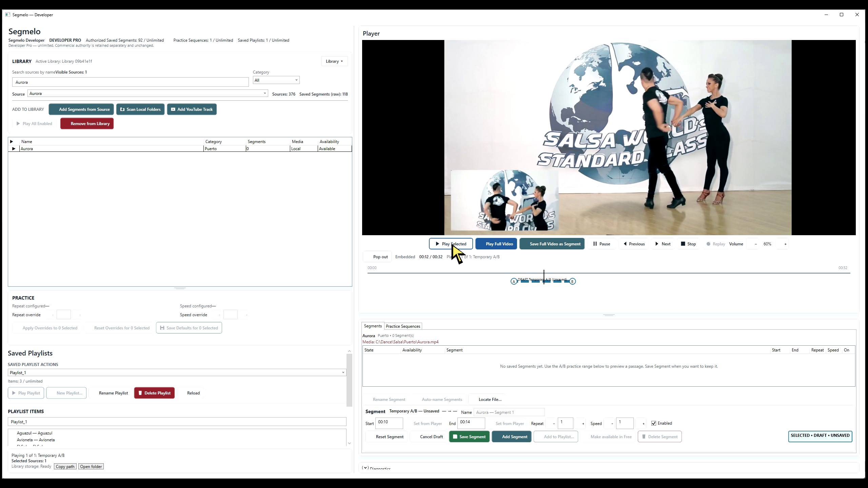Decrease volume with the minus button
The image size is (868, 488).
pyautogui.click(x=756, y=244)
